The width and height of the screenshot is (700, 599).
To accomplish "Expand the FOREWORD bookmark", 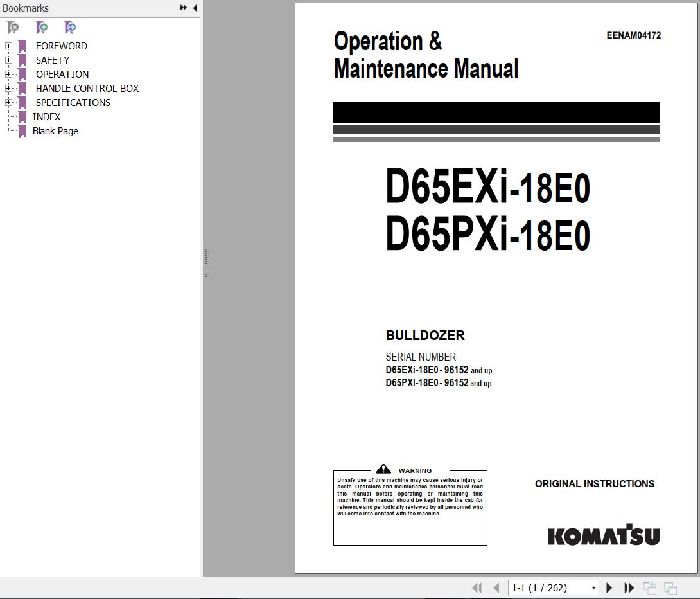I will (x=8, y=46).
